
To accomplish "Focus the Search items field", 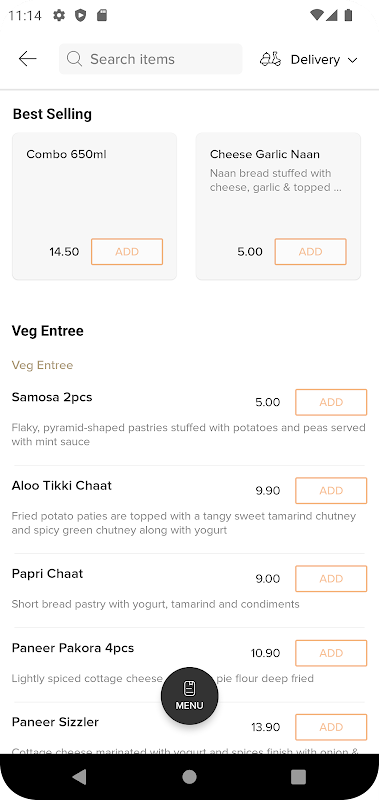I will [150, 59].
